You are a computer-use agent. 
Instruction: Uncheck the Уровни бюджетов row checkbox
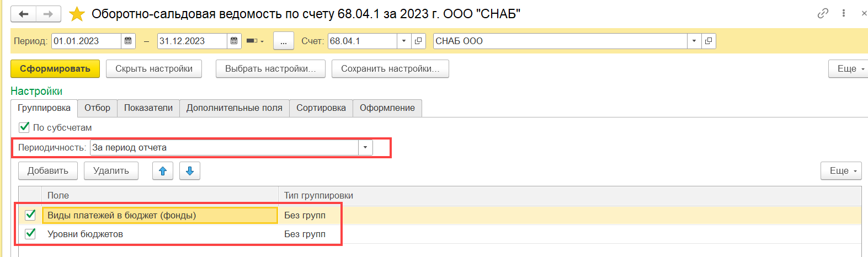click(x=30, y=234)
